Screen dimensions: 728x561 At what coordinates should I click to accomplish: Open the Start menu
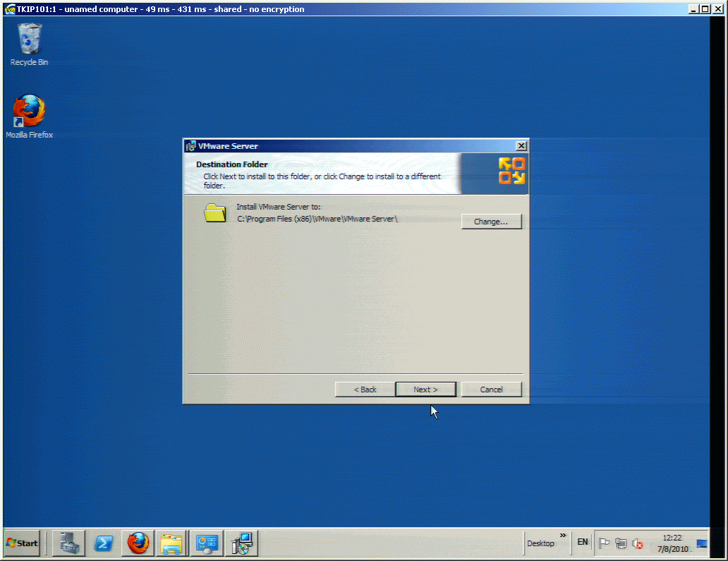tap(23, 543)
